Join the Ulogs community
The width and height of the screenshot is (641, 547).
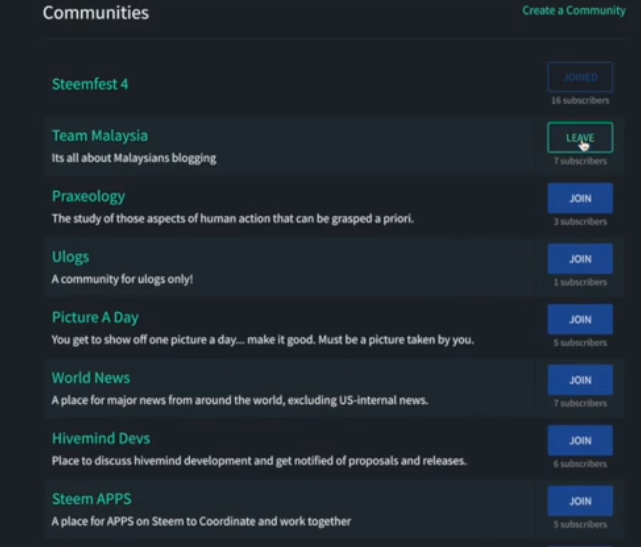pos(580,259)
